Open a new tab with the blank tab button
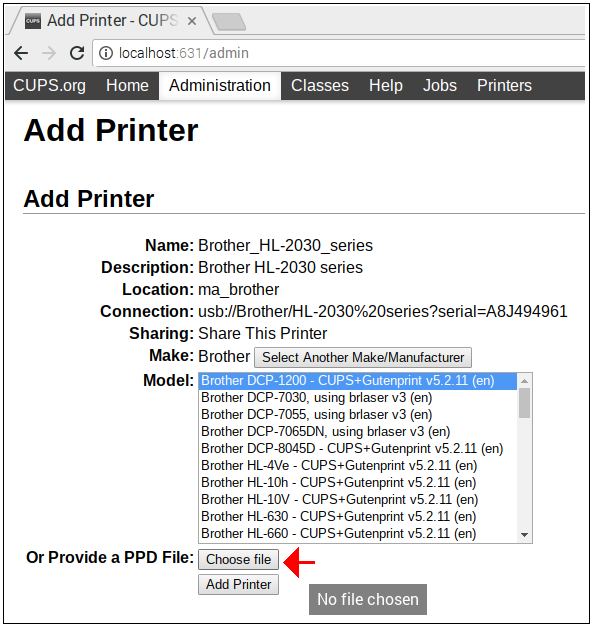Image resolution: width=593 pixels, height=627 pixels. point(229,22)
